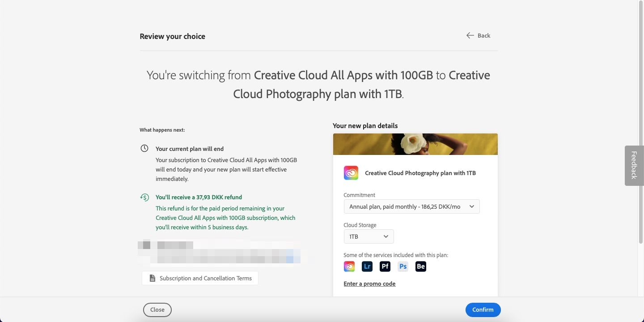The image size is (644, 322).
Task: Click the clock icon beside current plan notice
Action: (x=144, y=148)
